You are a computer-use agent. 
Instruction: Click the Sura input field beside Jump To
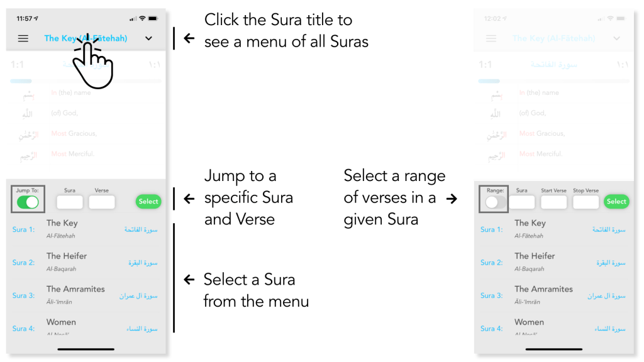(70, 202)
